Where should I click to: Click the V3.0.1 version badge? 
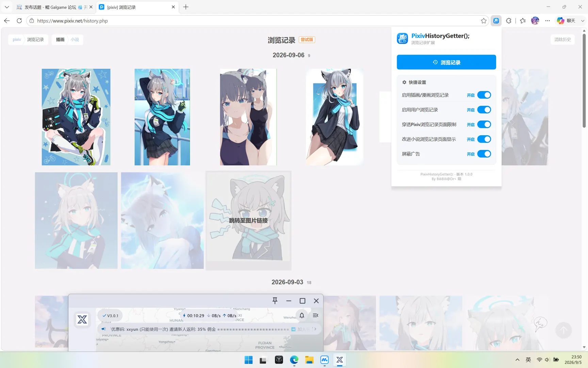pyautogui.click(x=110, y=316)
